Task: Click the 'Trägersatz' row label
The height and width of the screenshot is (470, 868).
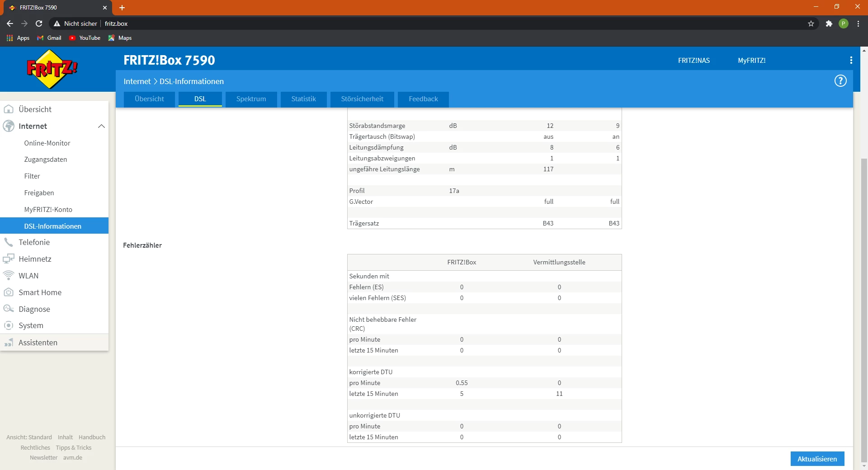Action: 364,223
